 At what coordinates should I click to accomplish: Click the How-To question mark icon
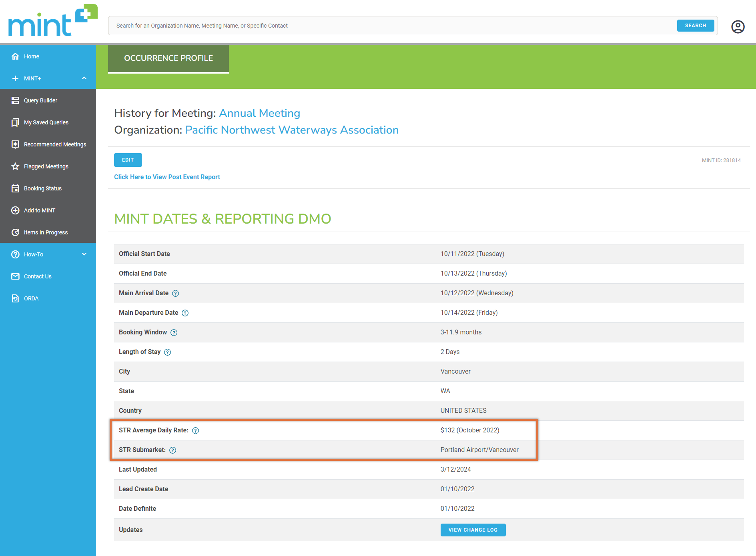pyautogui.click(x=15, y=254)
